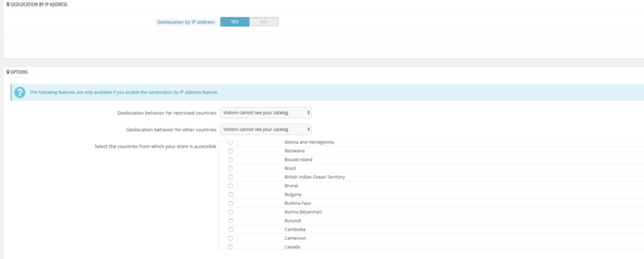The width and height of the screenshot is (644, 259).
Task: Tick the Bulgaria checkbox
Action: click(231, 195)
